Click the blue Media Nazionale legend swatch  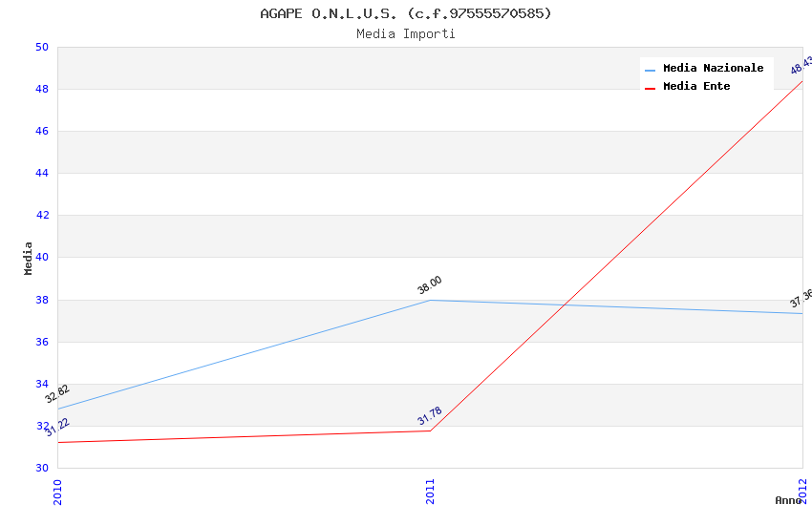click(650, 70)
